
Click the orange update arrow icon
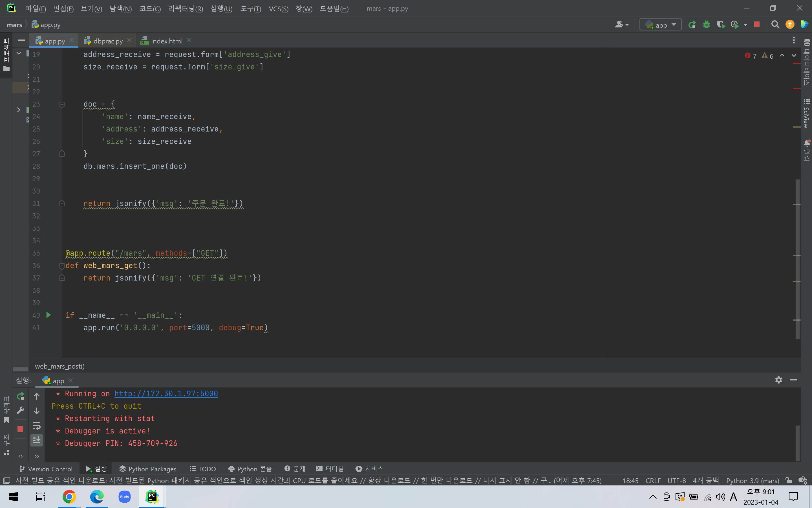[x=790, y=25]
